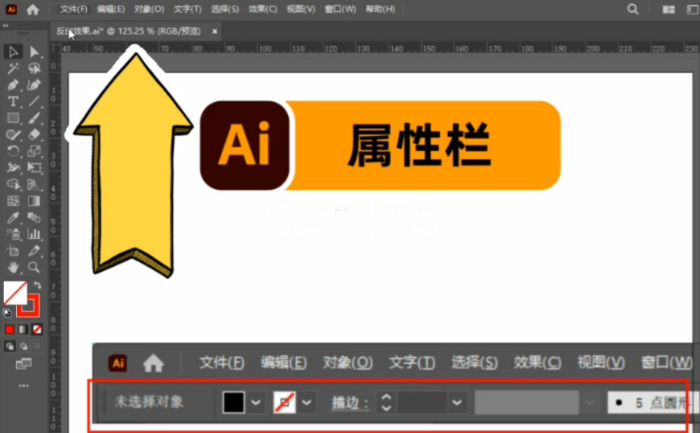Open 窗口(W) menu in top menu bar

pos(340,9)
